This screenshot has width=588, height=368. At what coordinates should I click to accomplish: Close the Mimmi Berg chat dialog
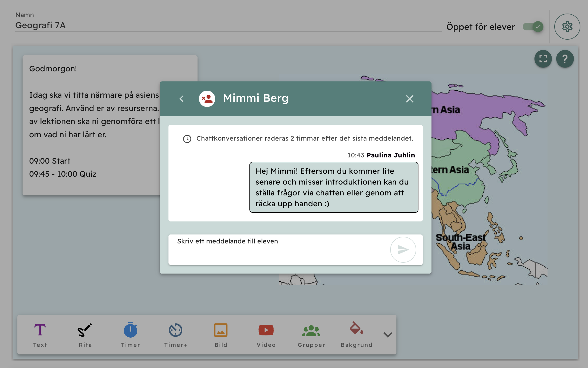pyautogui.click(x=409, y=99)
